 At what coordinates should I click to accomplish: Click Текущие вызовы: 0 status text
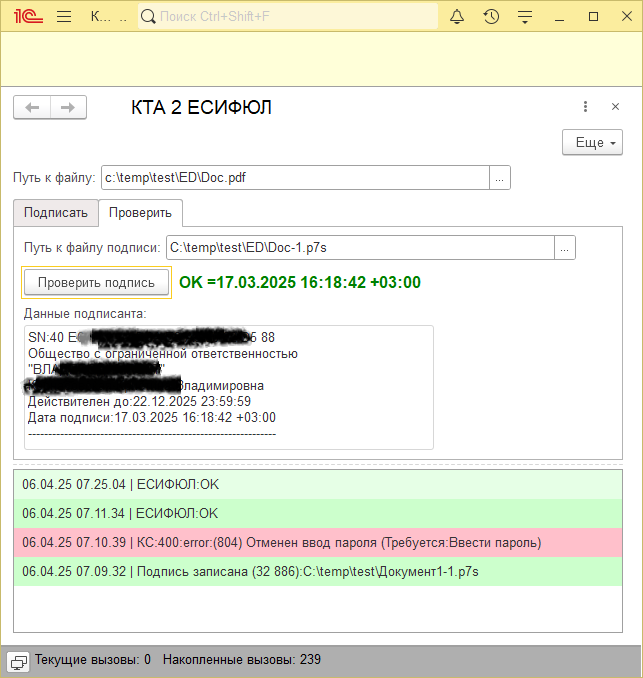tap(93, 659)
